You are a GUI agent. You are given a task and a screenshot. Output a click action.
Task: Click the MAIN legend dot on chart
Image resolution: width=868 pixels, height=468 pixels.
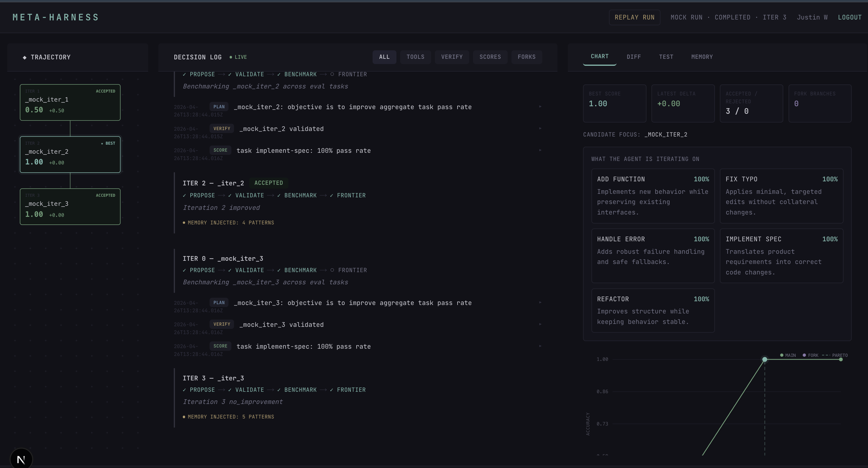(x=781, y=355)
